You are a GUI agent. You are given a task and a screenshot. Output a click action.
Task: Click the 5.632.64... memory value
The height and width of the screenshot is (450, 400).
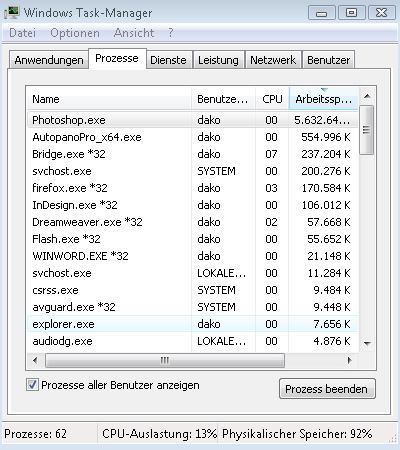pyautogui.click(x=322, y=120)
